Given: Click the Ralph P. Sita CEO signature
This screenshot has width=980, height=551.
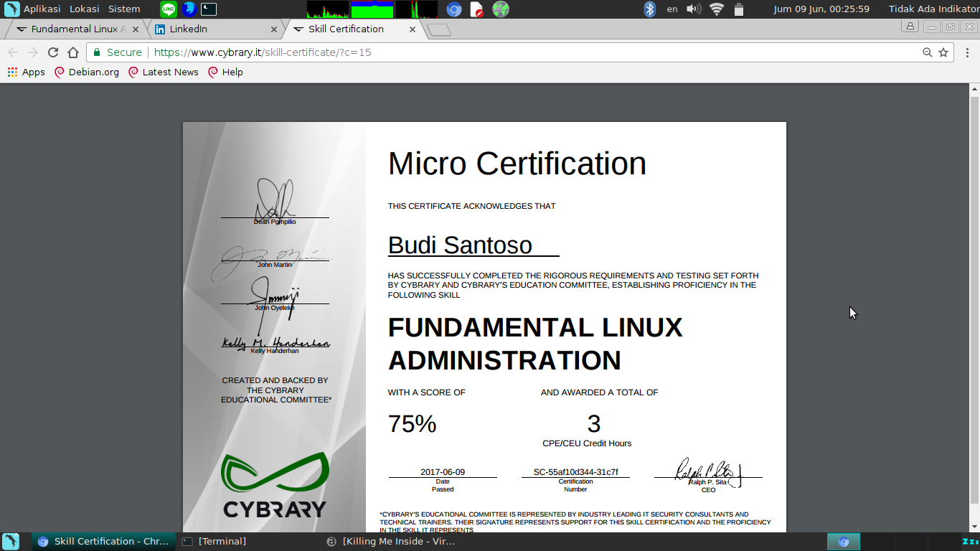Looking at the screenshot, I should 708,473.
